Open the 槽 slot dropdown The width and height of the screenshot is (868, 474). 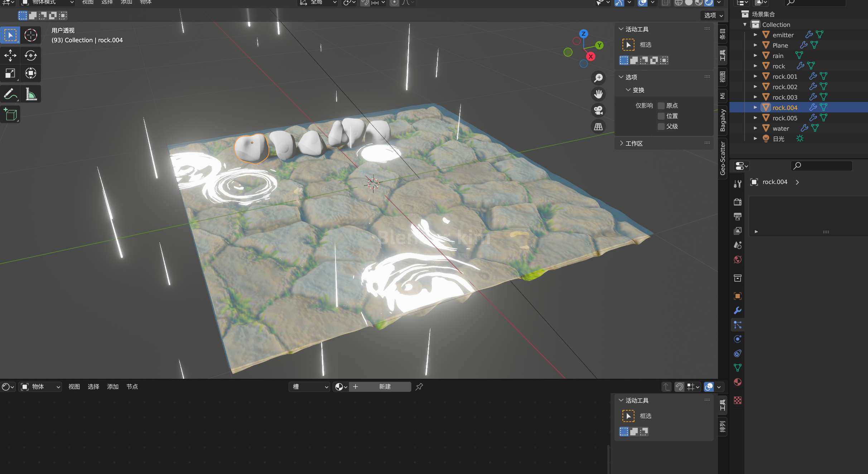tap(309, 387)
